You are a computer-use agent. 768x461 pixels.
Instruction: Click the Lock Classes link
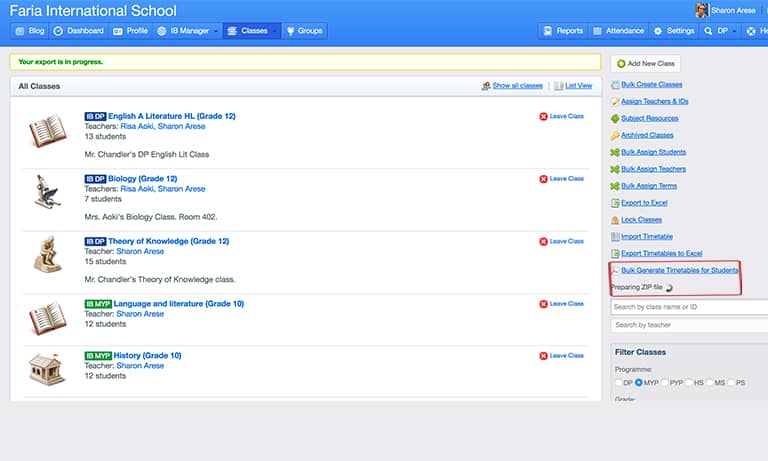coord(641,220)
